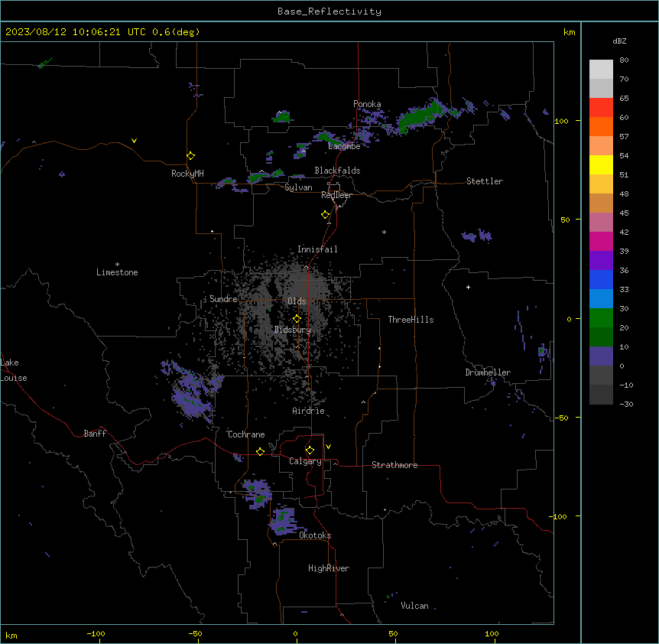
Task: Click the Okotoks town label
Action: tap(315, 535)
